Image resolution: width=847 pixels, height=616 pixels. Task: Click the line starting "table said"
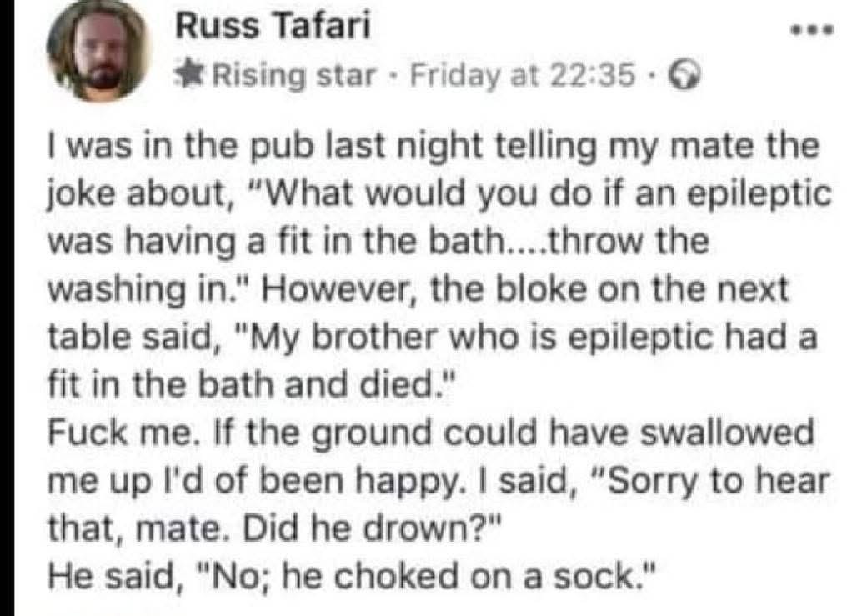coord(433,338)
